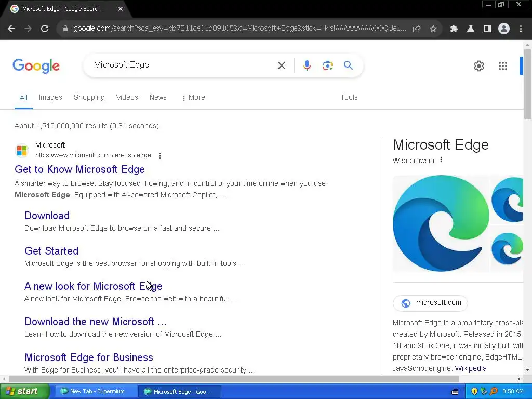Open Get to Know Microsoft Edge link

pyautogui.click(x=79, y=169)
